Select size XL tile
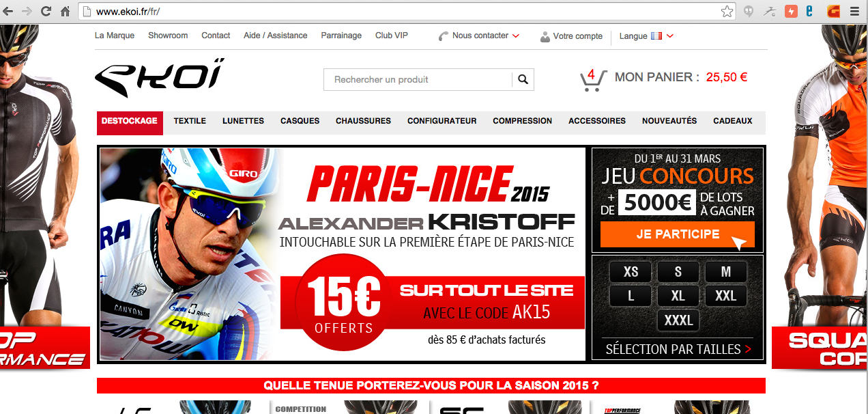868x414 pixels. tap(678, 296)
